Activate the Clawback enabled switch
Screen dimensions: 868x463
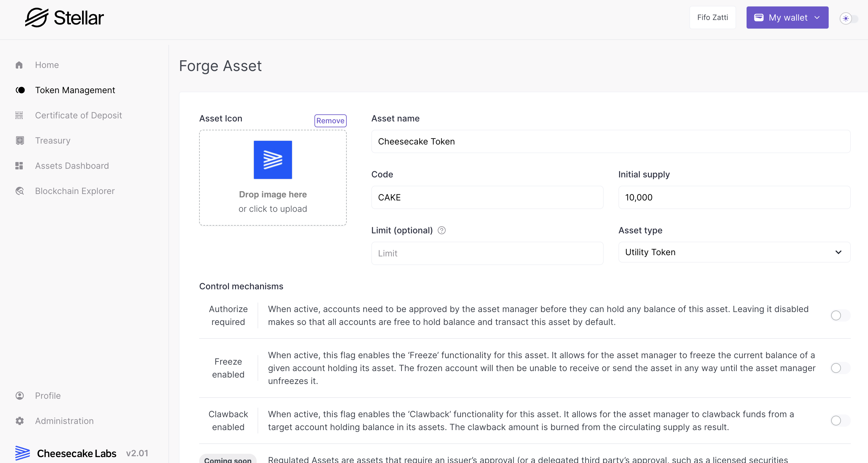tap(840, 421)
